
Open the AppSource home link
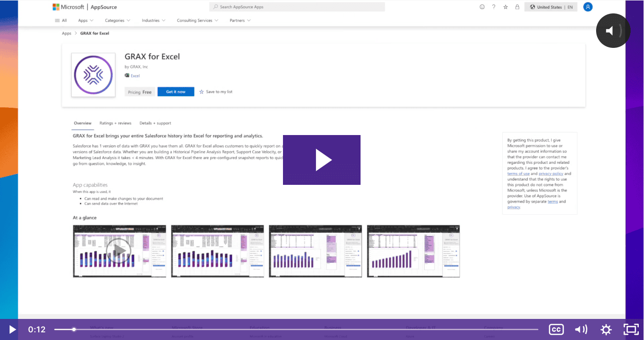click(104, 7)
